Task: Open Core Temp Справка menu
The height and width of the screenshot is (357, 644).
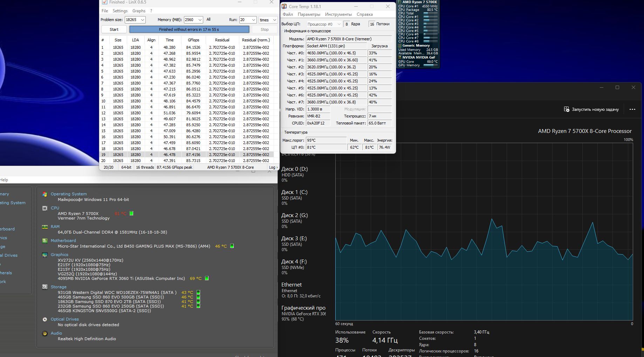Action: click(364, 14)
